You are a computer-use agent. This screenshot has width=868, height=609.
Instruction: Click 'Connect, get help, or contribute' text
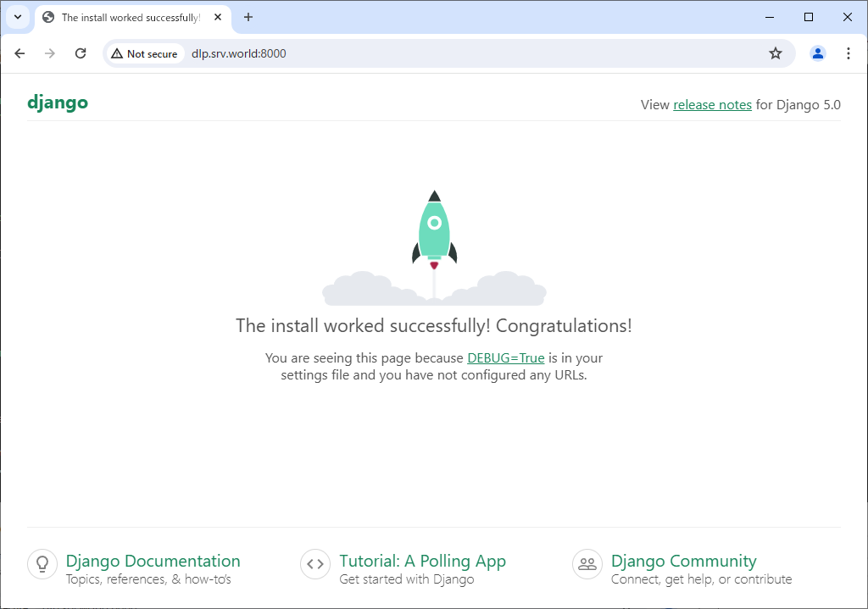click(x=701, y=579)
